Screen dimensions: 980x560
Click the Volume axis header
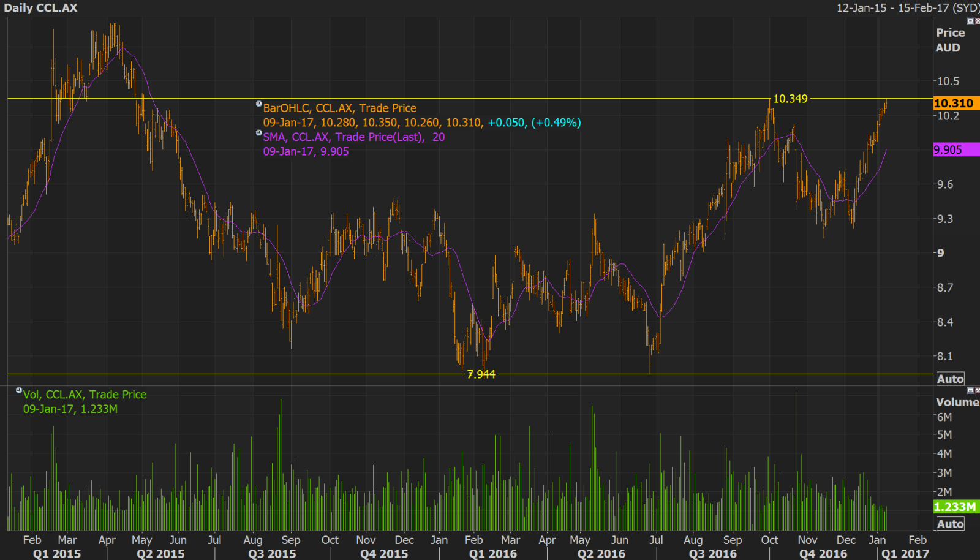click(x=957, y=402)
